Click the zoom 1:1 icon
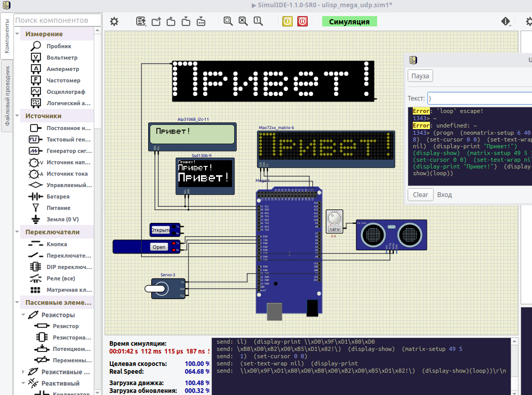This screenshot has width=532, height=395. (258, 21)
